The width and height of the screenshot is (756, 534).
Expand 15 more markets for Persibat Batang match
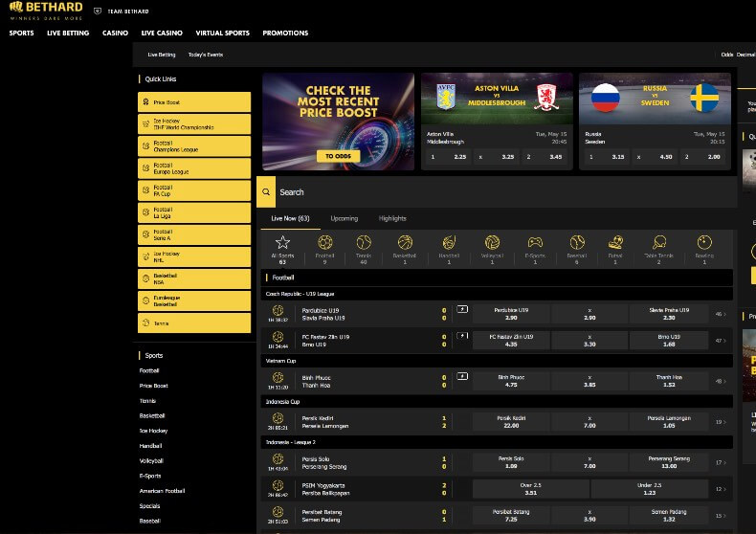coord(721,515)
